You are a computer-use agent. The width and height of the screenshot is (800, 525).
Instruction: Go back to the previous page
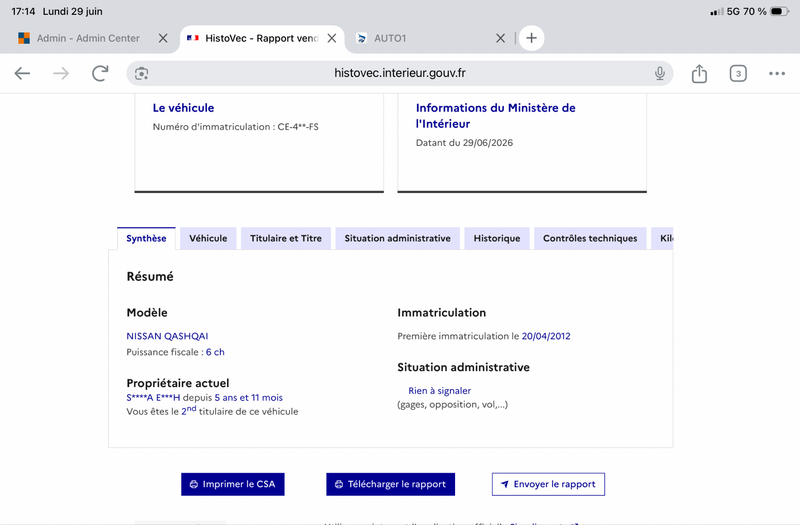click(x=22, y=73)
